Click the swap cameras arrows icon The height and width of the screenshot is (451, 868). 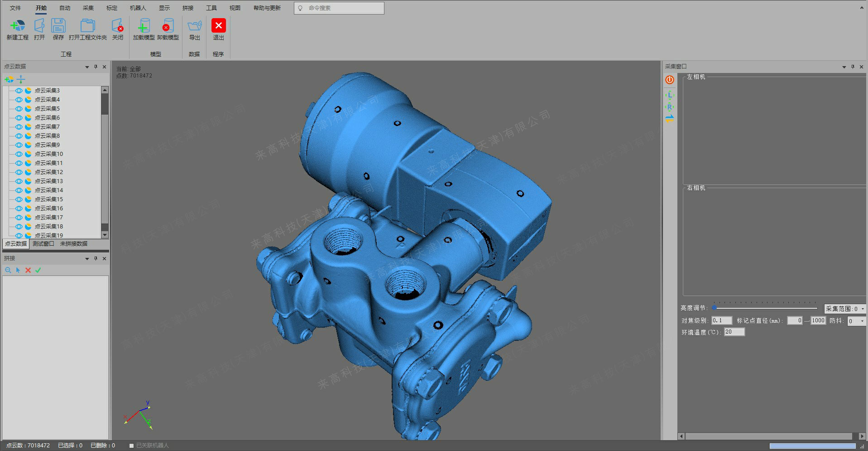tap(670, 119)
